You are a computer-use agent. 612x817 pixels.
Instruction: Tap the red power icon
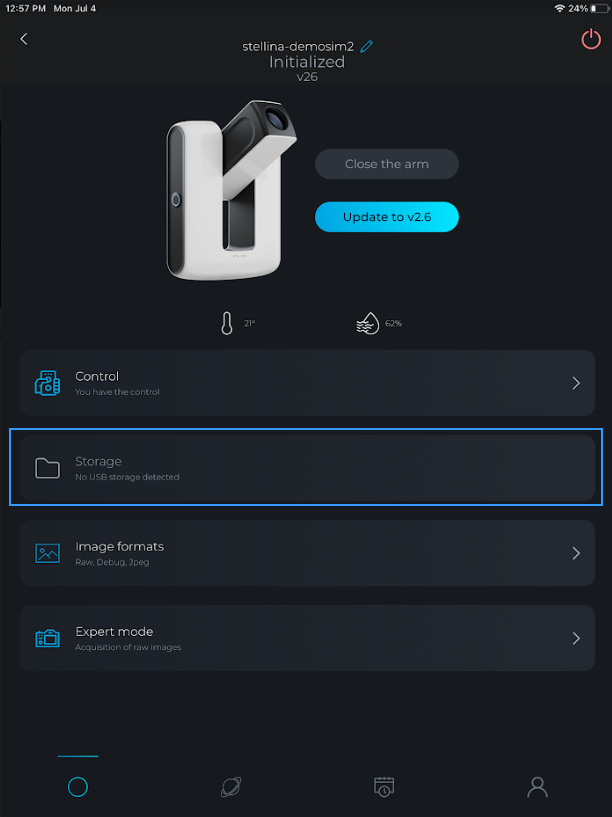tap(591, 39)
